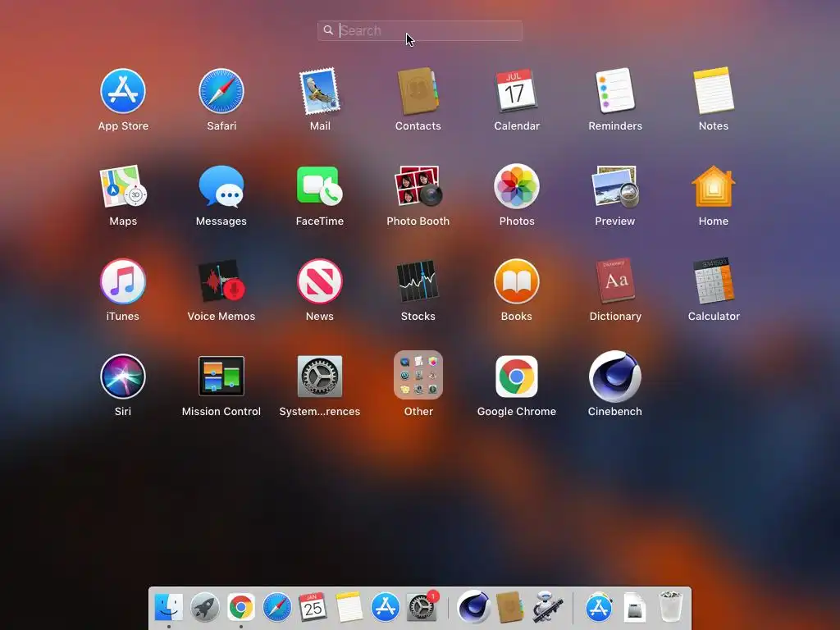
Task: Open the Mail app
Action: [320, 91]
